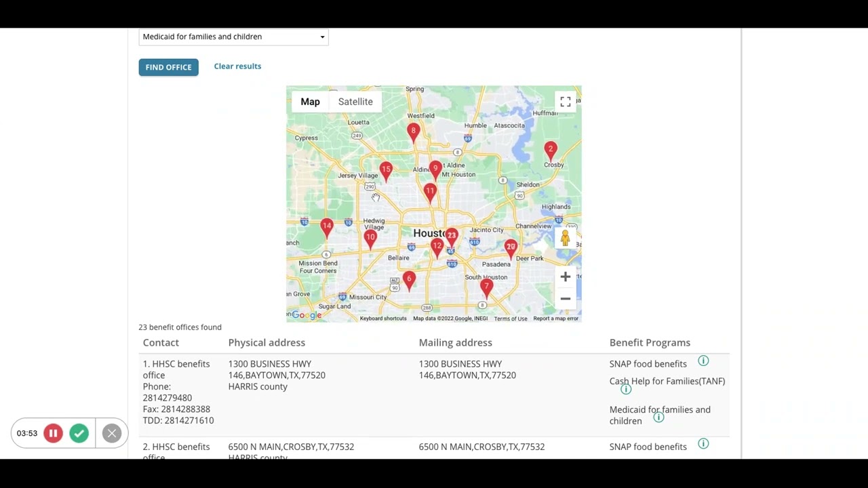Open the map Terms of Use link
Screen dimensions: 868x488
coord(511,319)
